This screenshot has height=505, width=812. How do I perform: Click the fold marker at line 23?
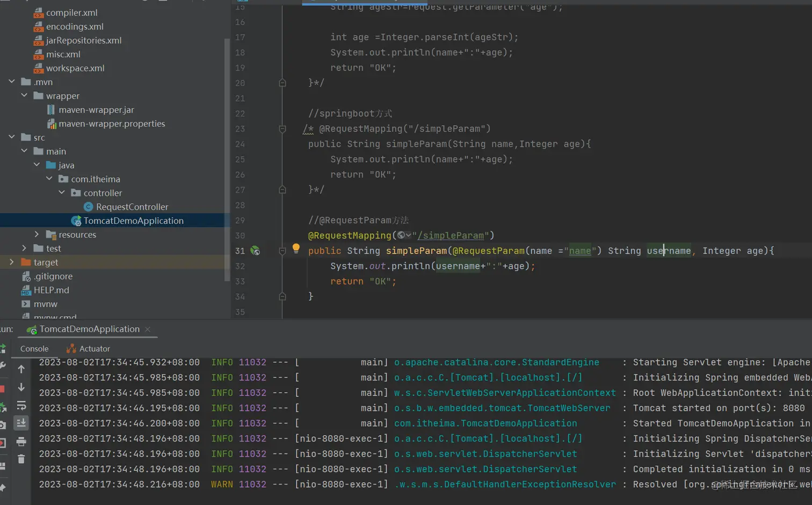282,129
